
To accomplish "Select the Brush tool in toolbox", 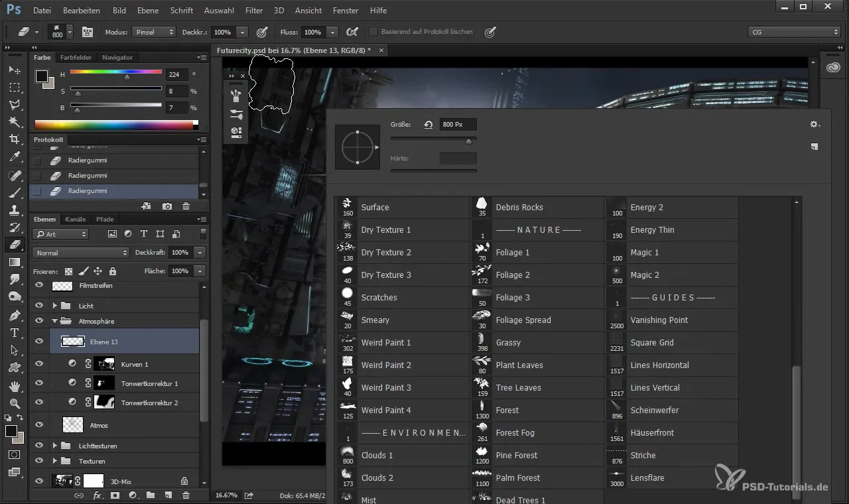I will tap(15, 193).
